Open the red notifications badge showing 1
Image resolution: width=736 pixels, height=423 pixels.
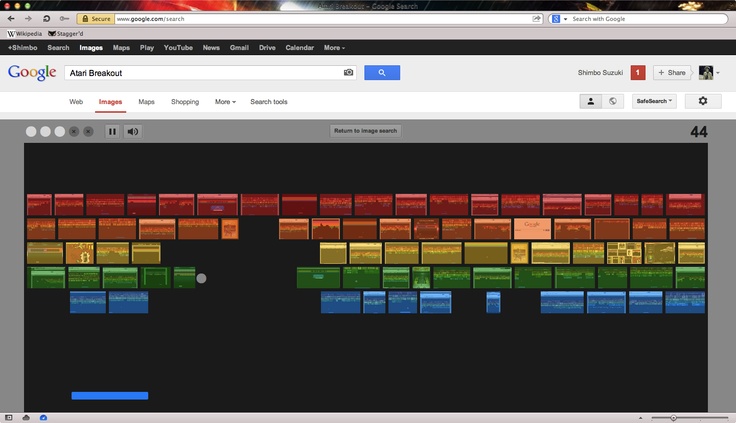click(637, 73)
